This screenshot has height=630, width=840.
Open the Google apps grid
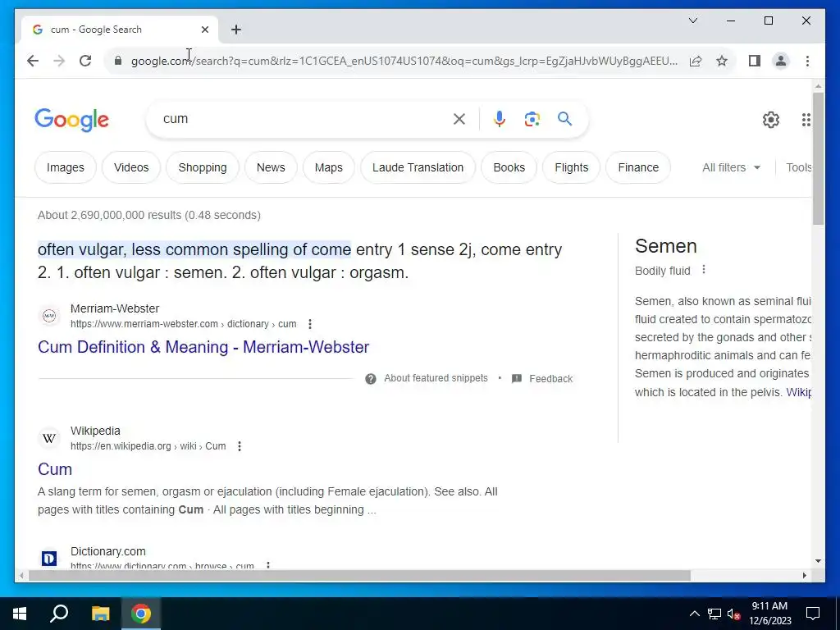pyautogui.click(x=806, y=120)
